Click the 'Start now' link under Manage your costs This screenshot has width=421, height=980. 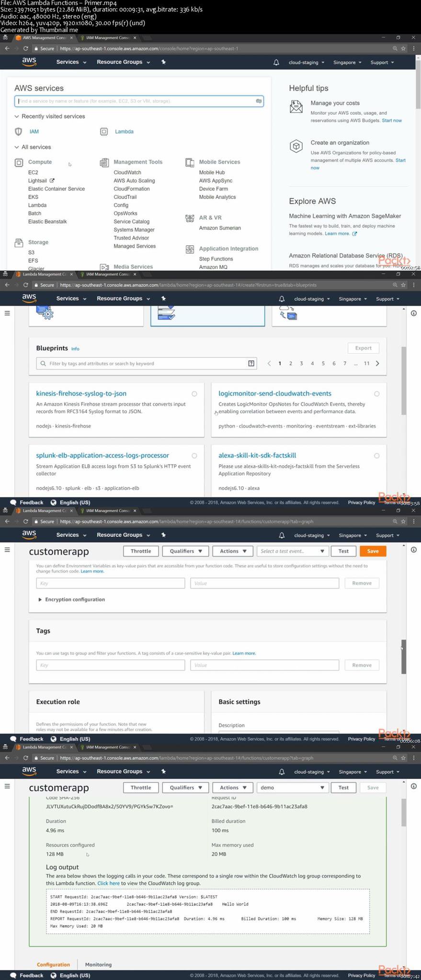coord(392,121)
